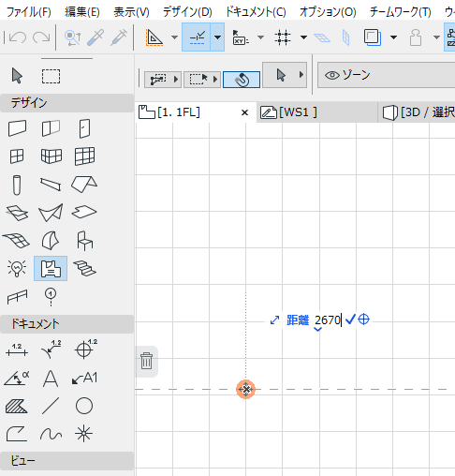Viewport: 455px width, 476px height.
Task: Select the Spline tool
Action: coord(51,434)
